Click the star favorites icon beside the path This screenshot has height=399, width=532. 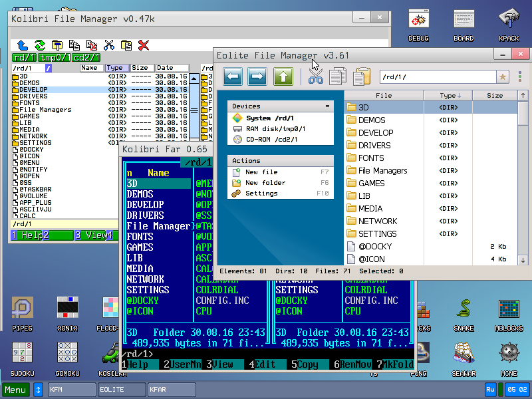click(503, 77)
